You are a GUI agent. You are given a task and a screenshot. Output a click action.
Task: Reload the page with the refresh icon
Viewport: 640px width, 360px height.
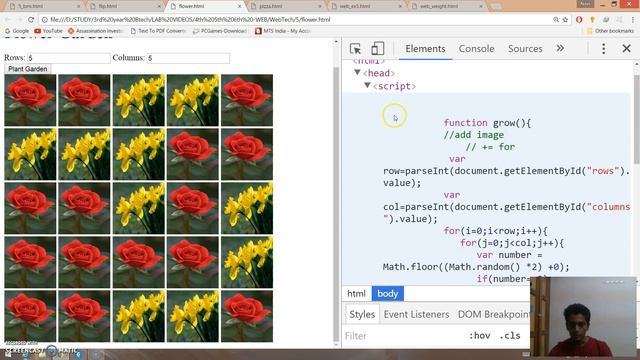pos(31,20)
